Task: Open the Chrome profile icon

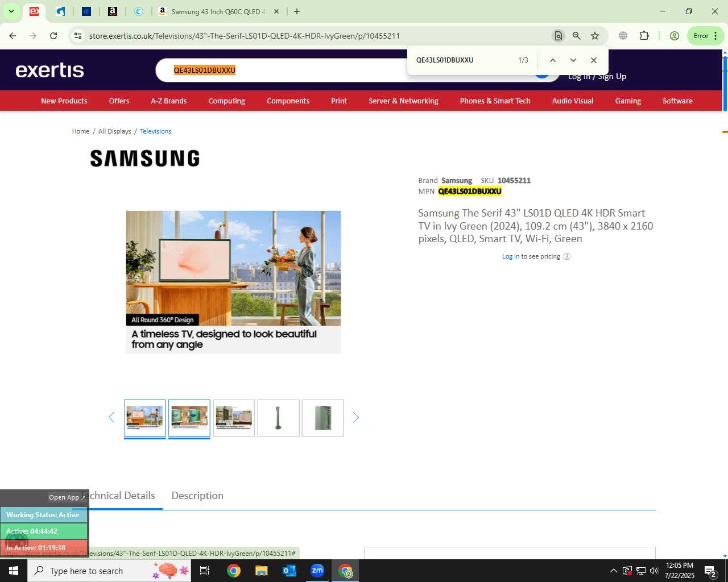Action: coord(675,36)
